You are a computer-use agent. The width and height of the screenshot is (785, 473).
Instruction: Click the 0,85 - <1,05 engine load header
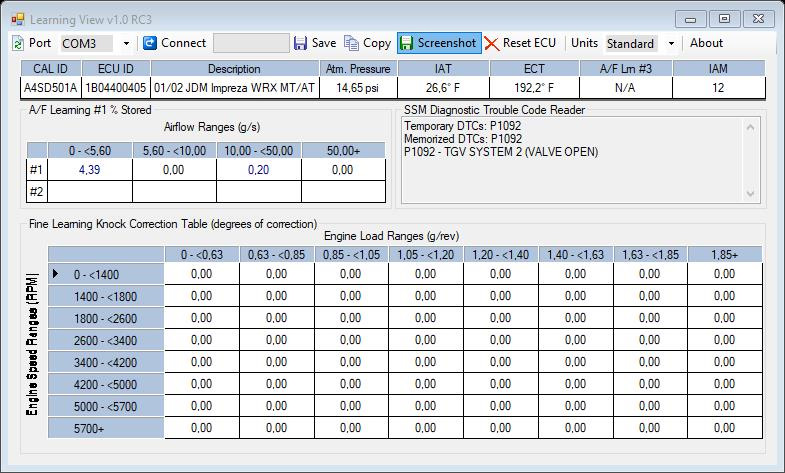point(351,254)
